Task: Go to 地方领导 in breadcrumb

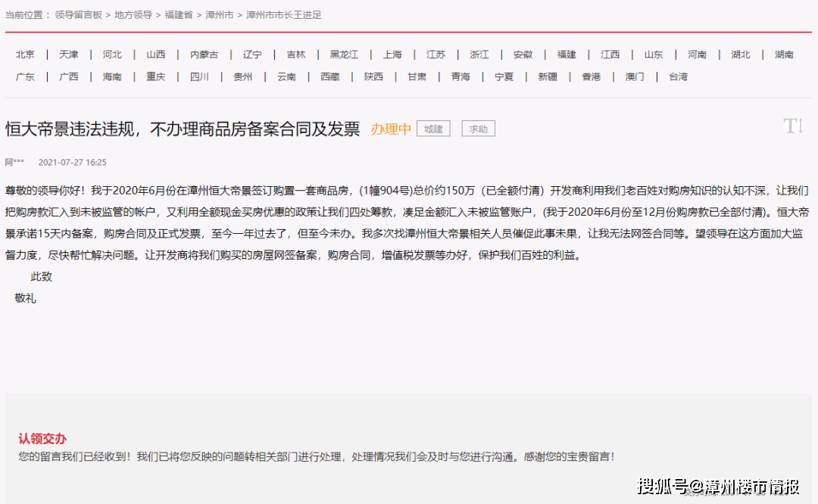Action: [133, 15]
